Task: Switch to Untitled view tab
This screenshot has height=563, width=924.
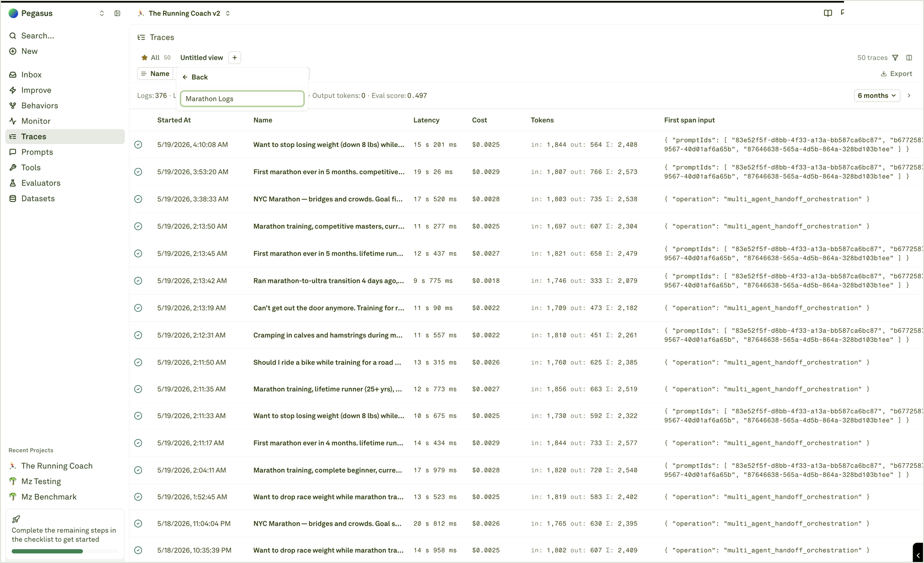Action: coord(201,57)
